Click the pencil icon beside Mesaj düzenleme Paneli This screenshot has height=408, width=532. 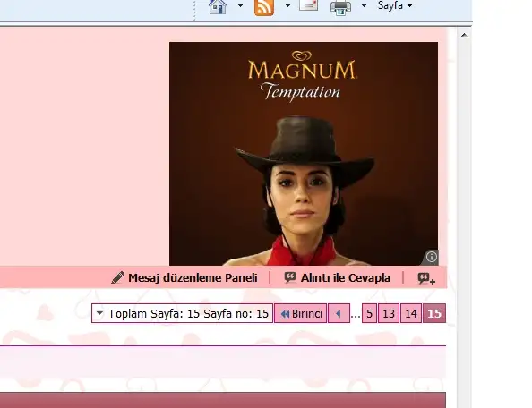(117, 277)
